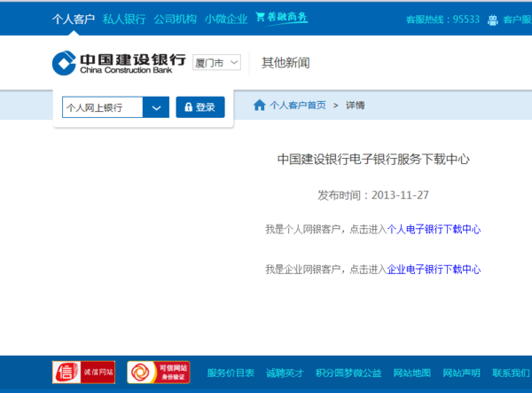Expand the 厦门市 city dropdown
The width and height of the screenshot is (532, 393).
(x=217, y=62)
